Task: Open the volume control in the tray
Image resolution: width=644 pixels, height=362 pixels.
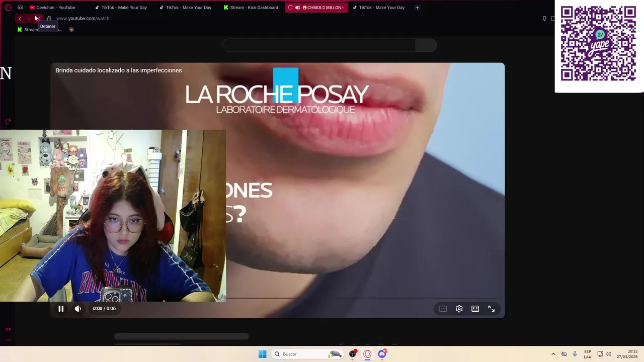Action: (x=609, y=354)
